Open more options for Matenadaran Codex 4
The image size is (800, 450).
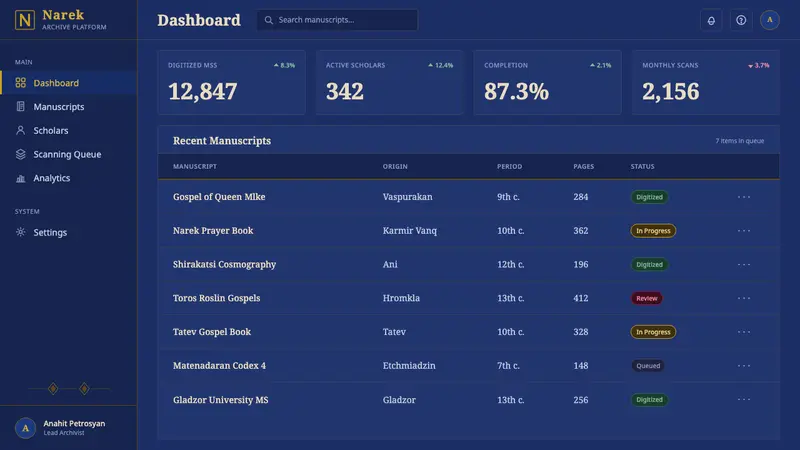pyautogui.click(x=744, y=365)
